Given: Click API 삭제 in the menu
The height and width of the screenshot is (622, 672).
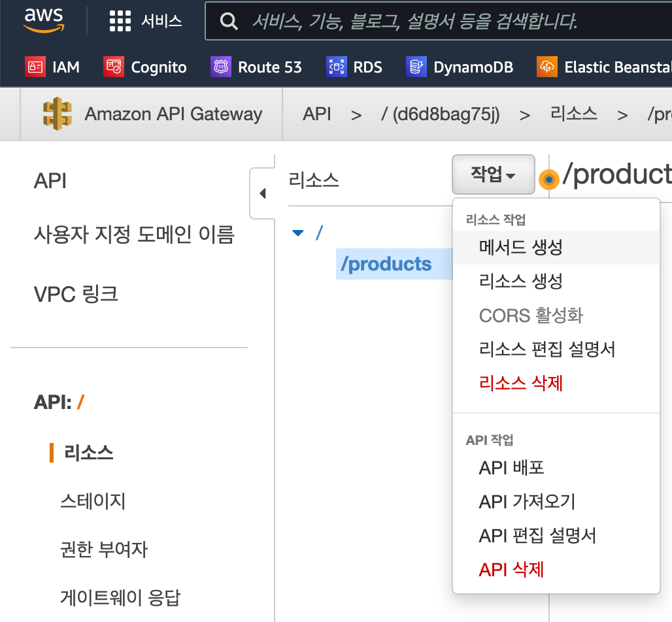Looking at the screenshot, I should tap(556, 570).
